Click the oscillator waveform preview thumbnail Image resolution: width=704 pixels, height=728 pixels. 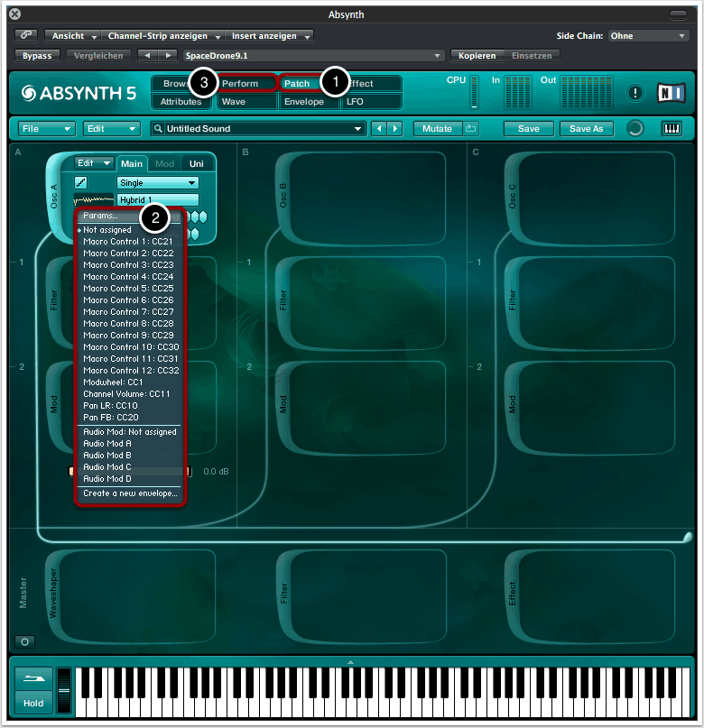(x=93, y=199)
